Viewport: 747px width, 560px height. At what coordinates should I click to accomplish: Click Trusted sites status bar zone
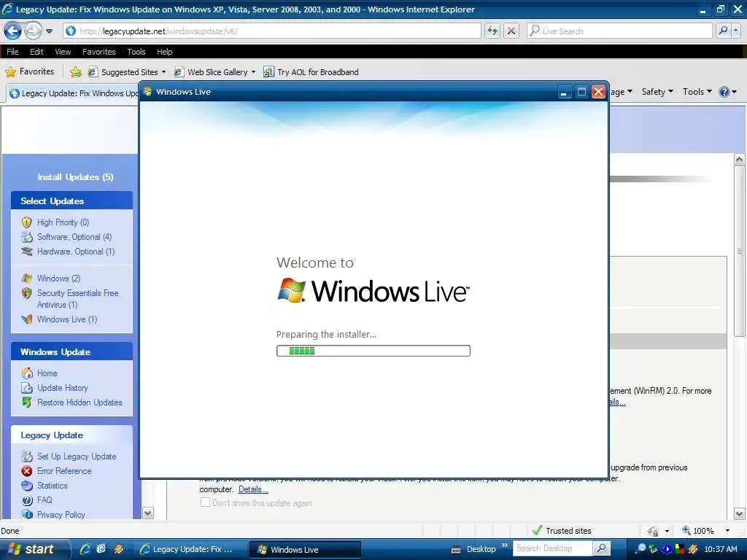(562, 531)
